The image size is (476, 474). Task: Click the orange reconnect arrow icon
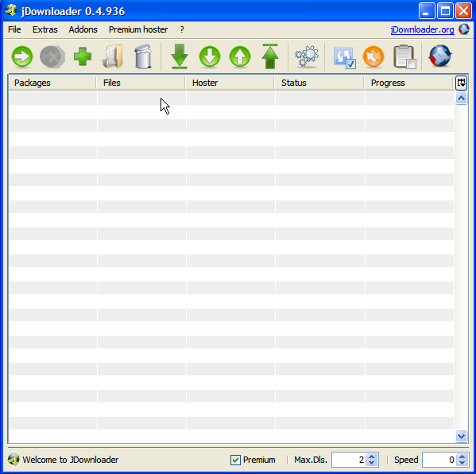[373, 56]
